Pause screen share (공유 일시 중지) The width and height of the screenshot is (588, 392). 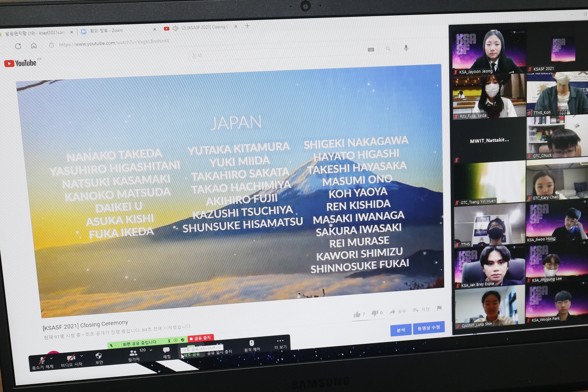(x=220, y=349)
